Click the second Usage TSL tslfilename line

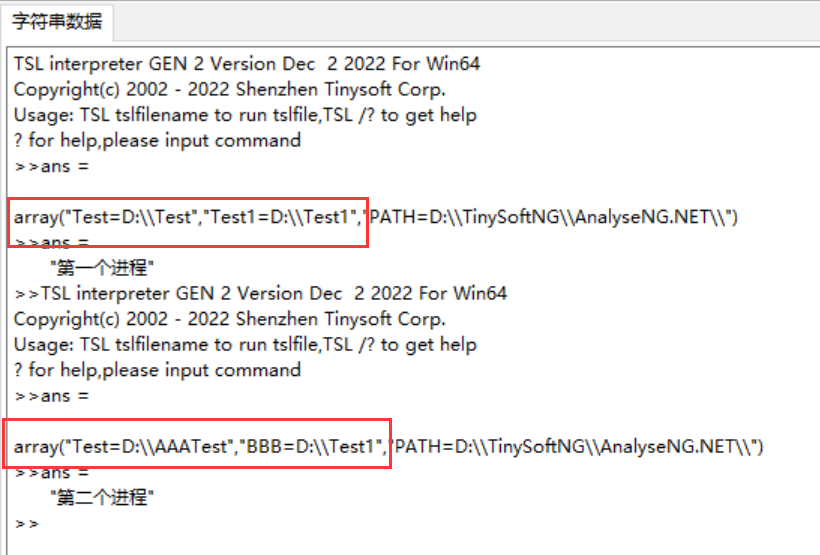click(245, 344)
